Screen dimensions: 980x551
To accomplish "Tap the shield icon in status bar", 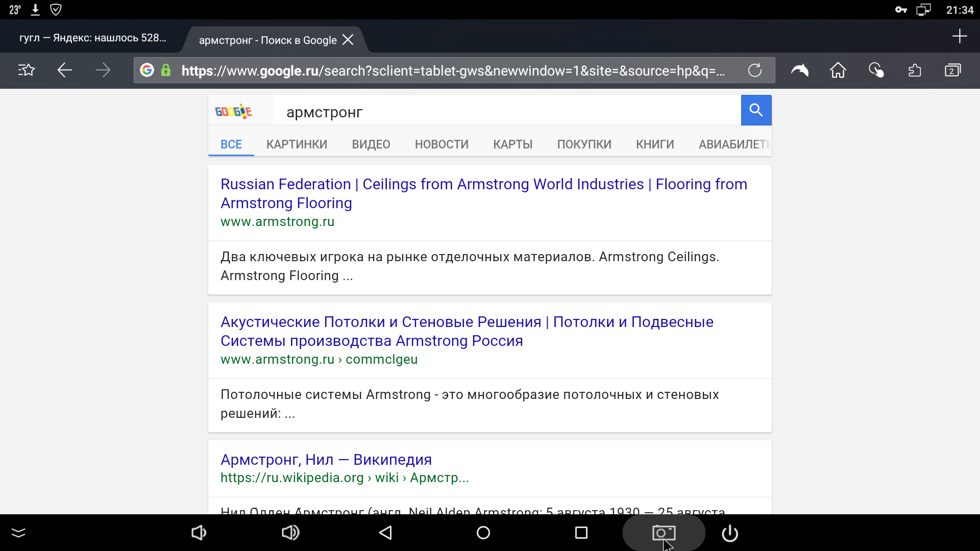I will click(56, 10).
